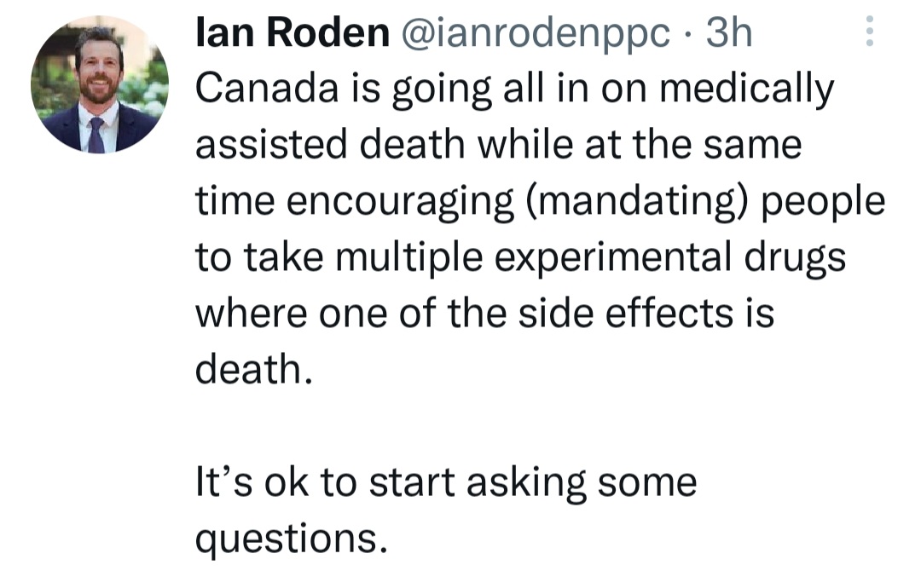Open Ian Roden's profile picture
The height and width of the screenshot is (588, 921).
[x=100, y=84]
